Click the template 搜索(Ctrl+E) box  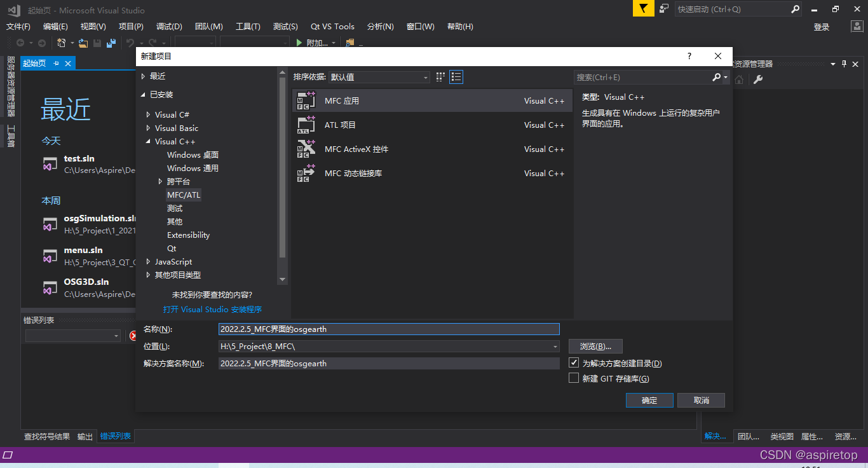(643, 78)
